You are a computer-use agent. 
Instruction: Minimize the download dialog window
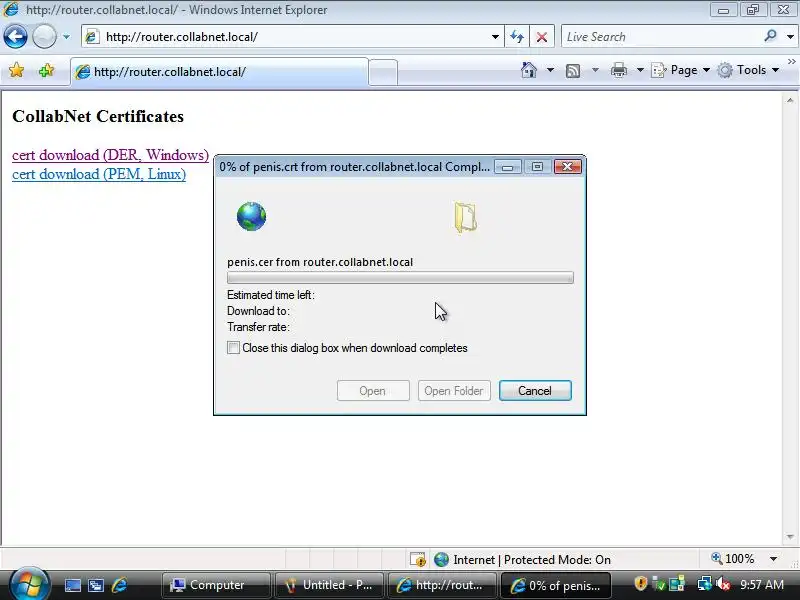coord(508,167)
